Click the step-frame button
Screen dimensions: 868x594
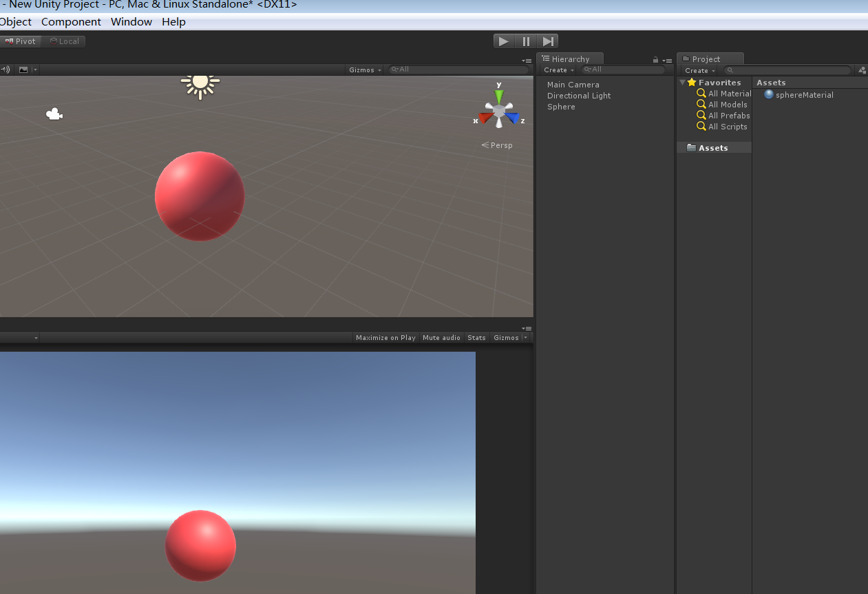tap(547, 41)
